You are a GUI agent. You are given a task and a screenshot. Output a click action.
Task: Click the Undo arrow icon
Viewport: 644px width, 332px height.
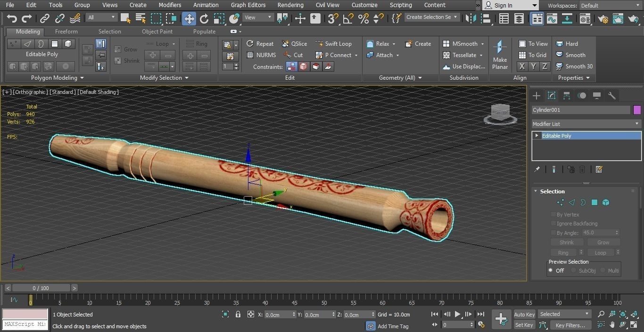coord(12,18)
